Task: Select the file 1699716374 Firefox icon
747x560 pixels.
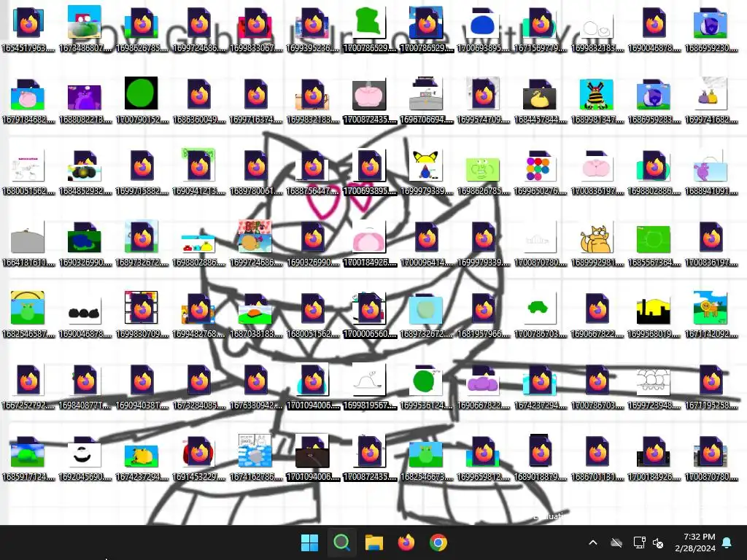Action: tap(255, 94)
